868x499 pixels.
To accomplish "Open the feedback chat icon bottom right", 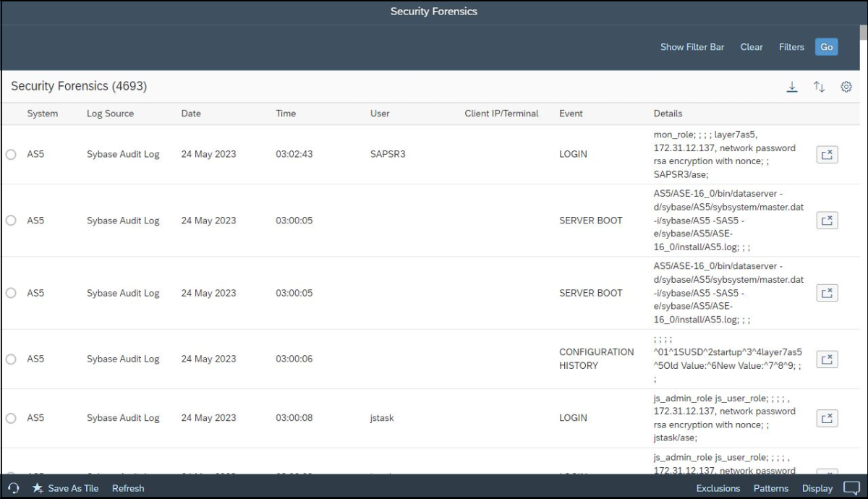I will click(851, 488).
